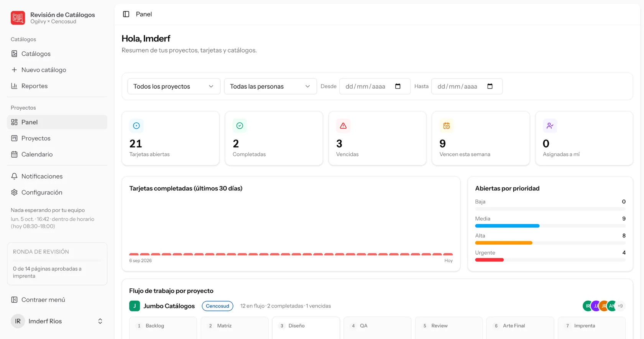Click the Tarjetas abiertas clock icon
The width and height of the screenshot is (644, 339).
coord(136,126)
